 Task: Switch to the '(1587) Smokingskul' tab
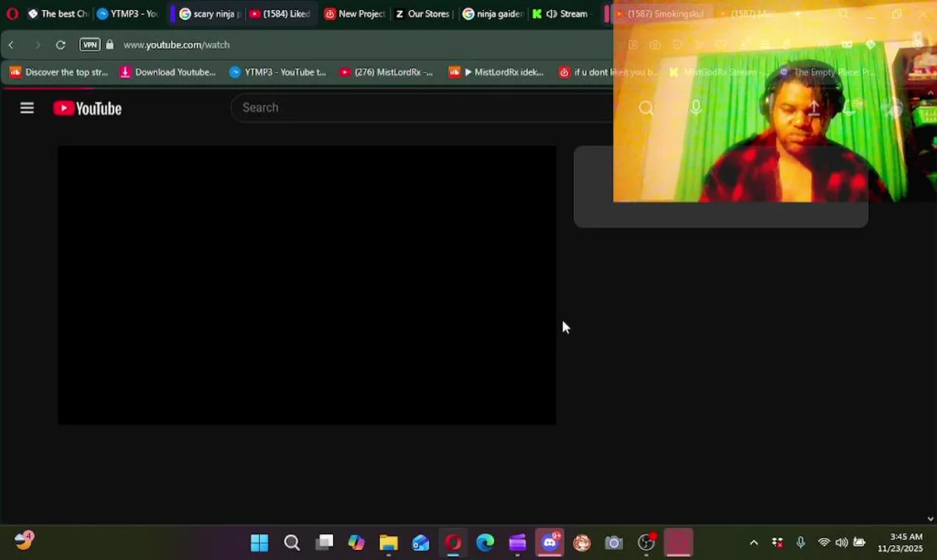click(x=660, y=14)
